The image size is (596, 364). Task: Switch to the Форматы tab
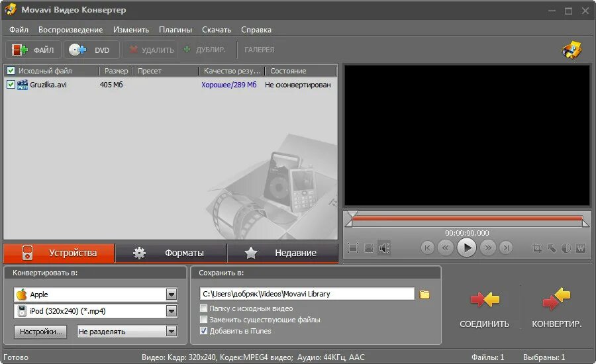(171, 253)
